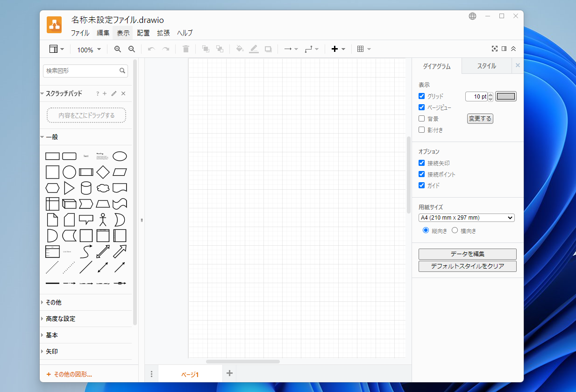Click the delete trash icon
The height and width of the screenshot is (392, 576).
click(185, 49)
